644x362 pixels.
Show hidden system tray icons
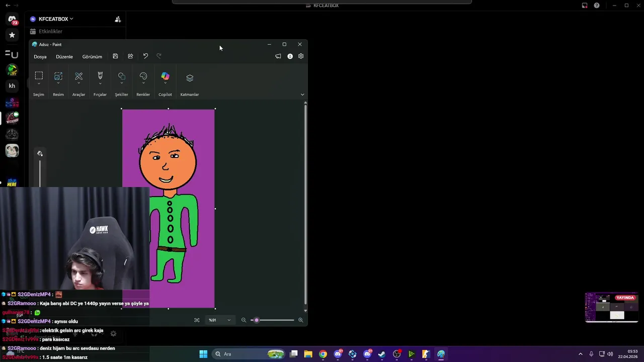[x=580, y=354]
